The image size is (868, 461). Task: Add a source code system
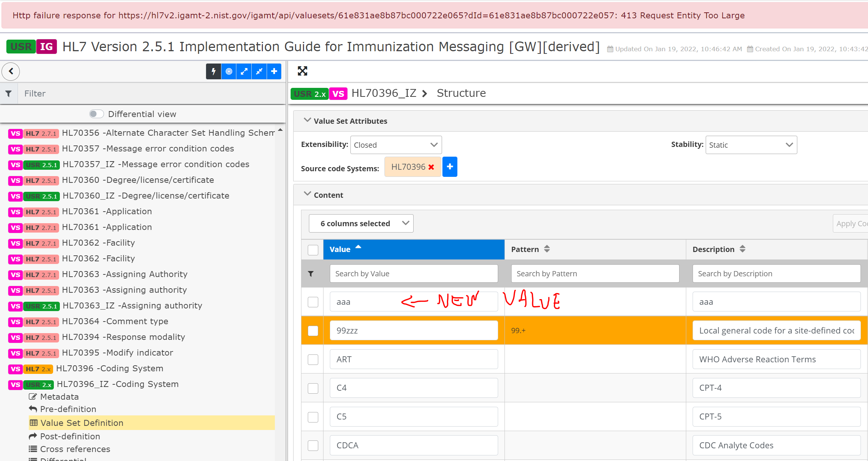450,167
